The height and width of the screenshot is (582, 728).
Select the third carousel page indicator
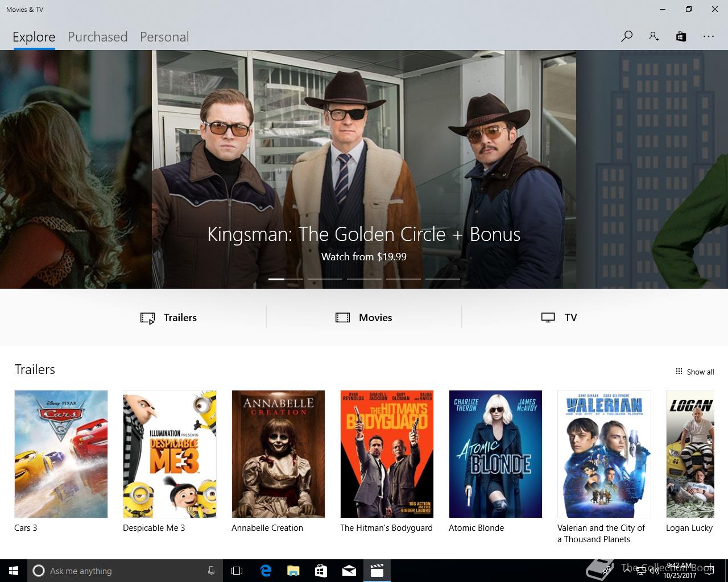364,279
